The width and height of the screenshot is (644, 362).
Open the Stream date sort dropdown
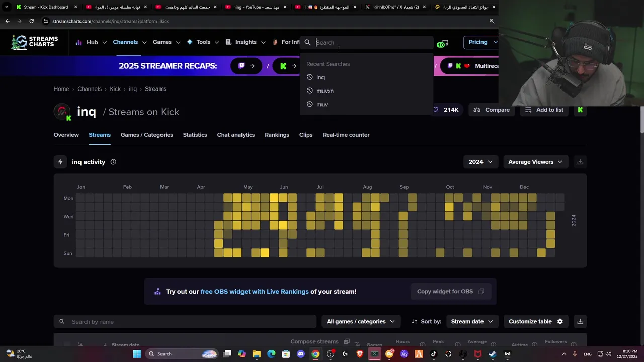pos(472,321)
